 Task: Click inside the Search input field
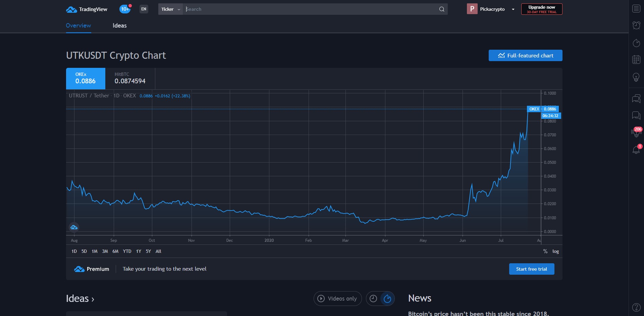[x=310, y=9]
